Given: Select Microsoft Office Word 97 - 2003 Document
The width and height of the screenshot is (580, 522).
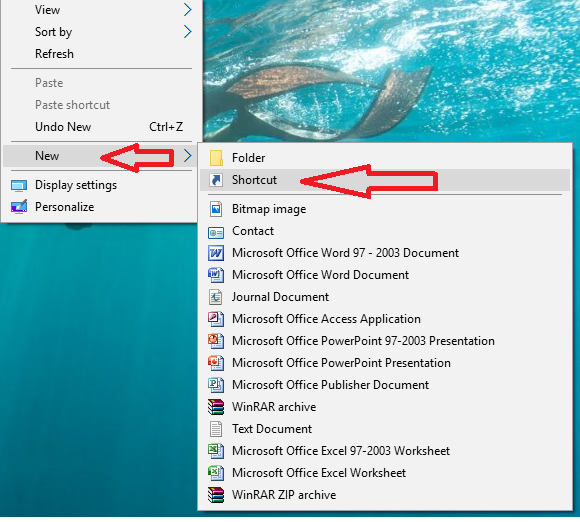Looking at the screenshot, I should click(345, 253).
